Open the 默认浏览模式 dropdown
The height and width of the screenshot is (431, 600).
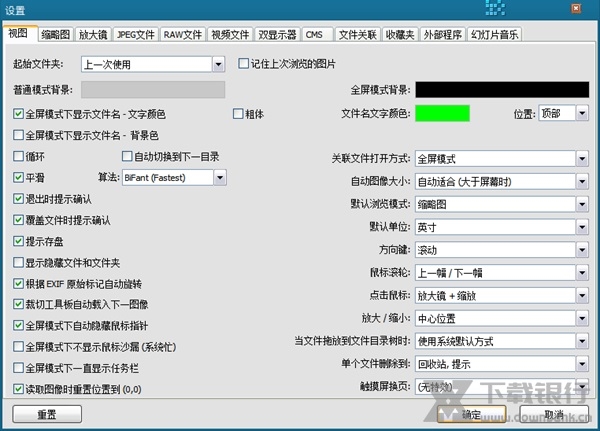[502, 204]
